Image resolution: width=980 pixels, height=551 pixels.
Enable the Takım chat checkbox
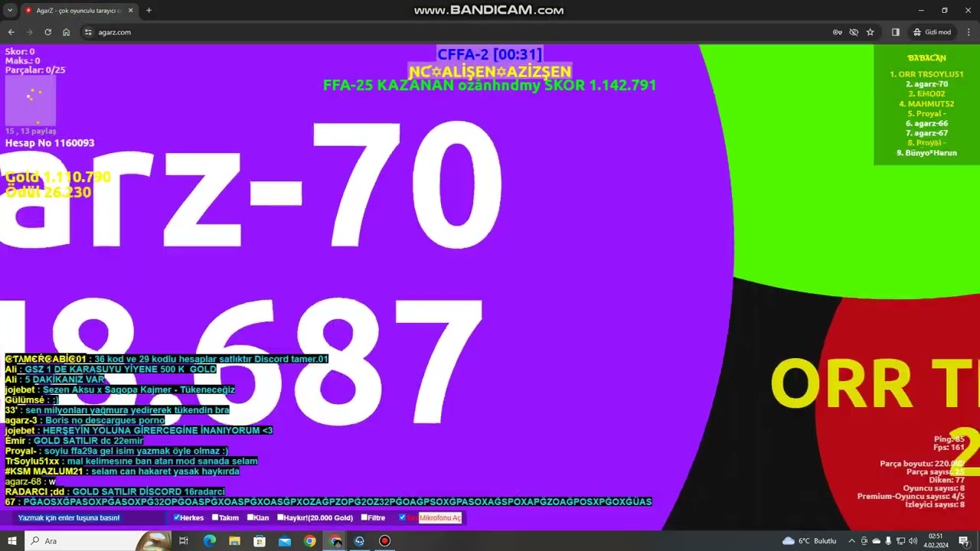click(x=215, y=518)
